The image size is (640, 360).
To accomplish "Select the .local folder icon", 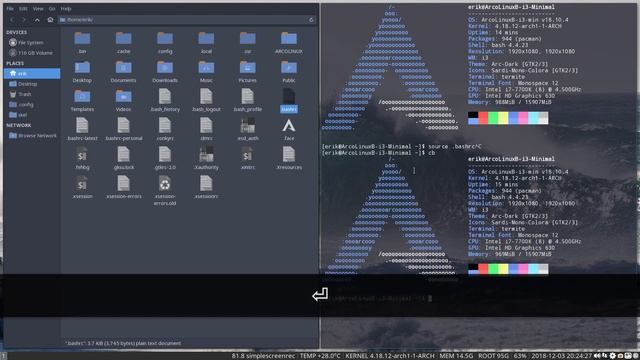I will click(x=206, y=39).
